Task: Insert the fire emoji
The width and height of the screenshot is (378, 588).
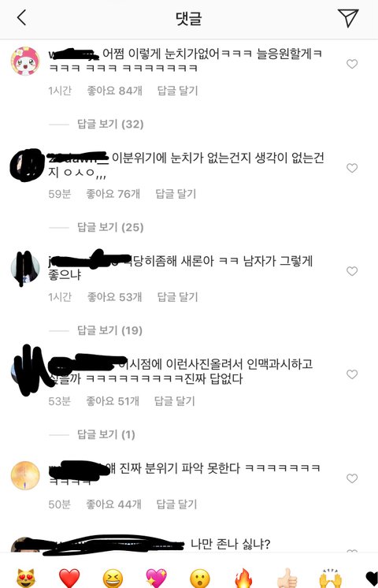Action: pos(243,578)
